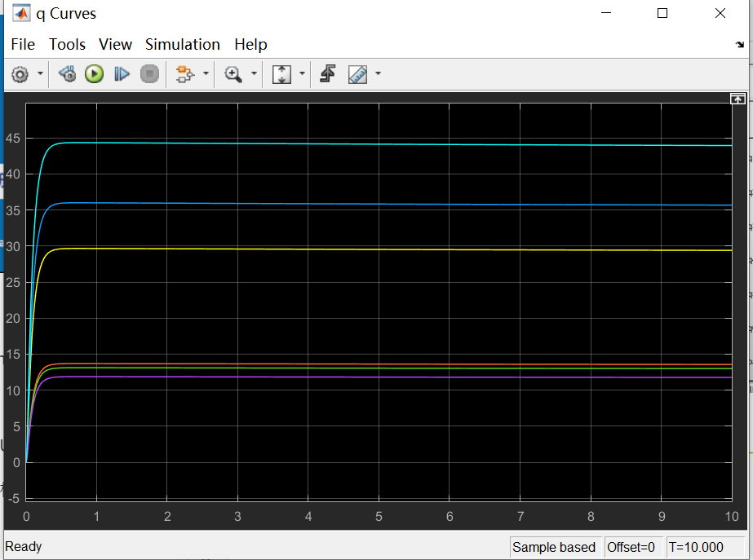
Task: Expand the measurements dropdown arrow
Action: pos(378,74)
